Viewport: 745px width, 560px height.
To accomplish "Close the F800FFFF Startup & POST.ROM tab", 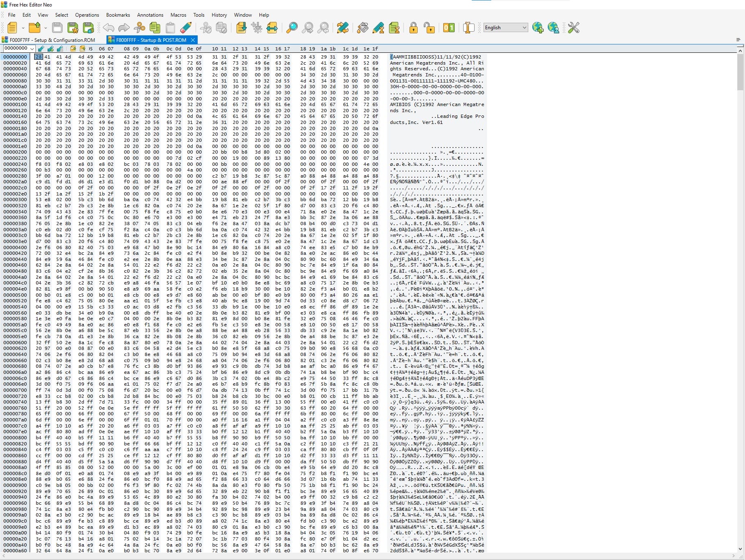I will (x=193, y=40).
